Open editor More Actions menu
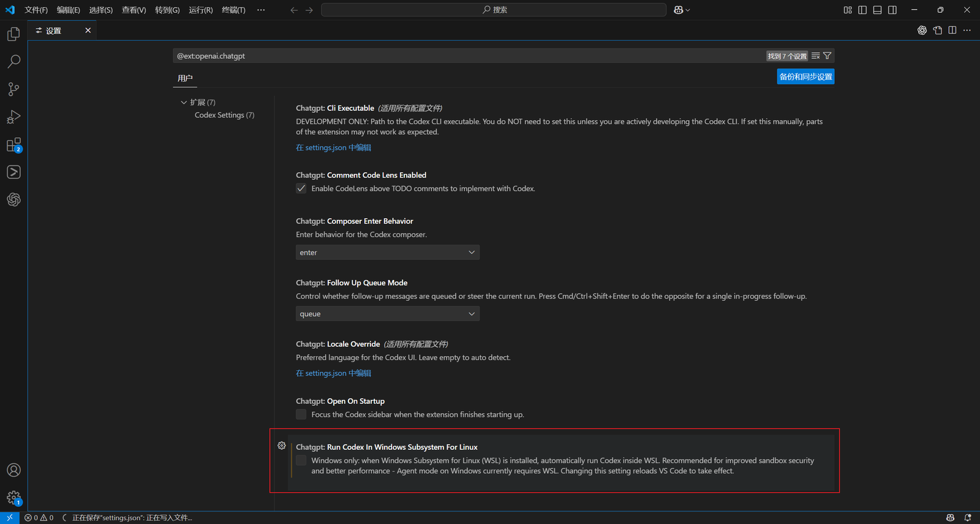The image size is (980, 524). point(967,30)
